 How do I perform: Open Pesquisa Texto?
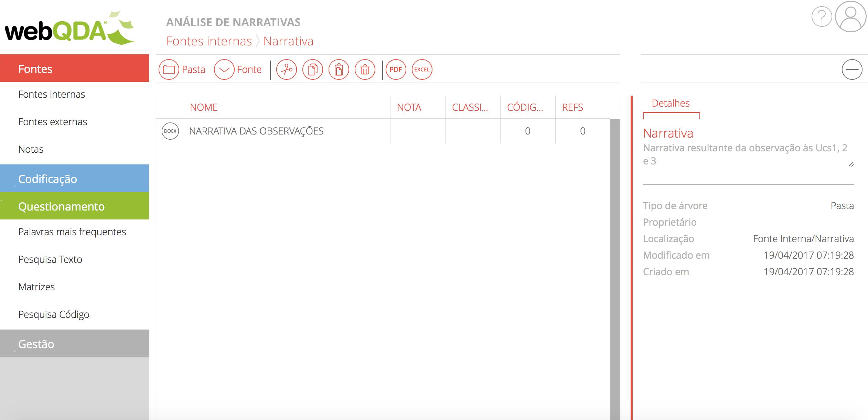pos(50,259)
